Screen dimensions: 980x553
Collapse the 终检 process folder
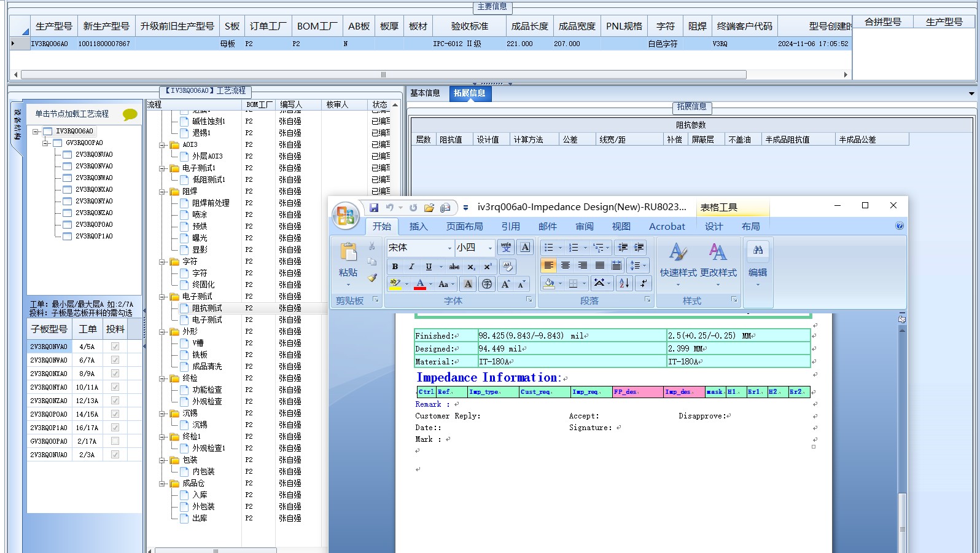pos(163,378)
